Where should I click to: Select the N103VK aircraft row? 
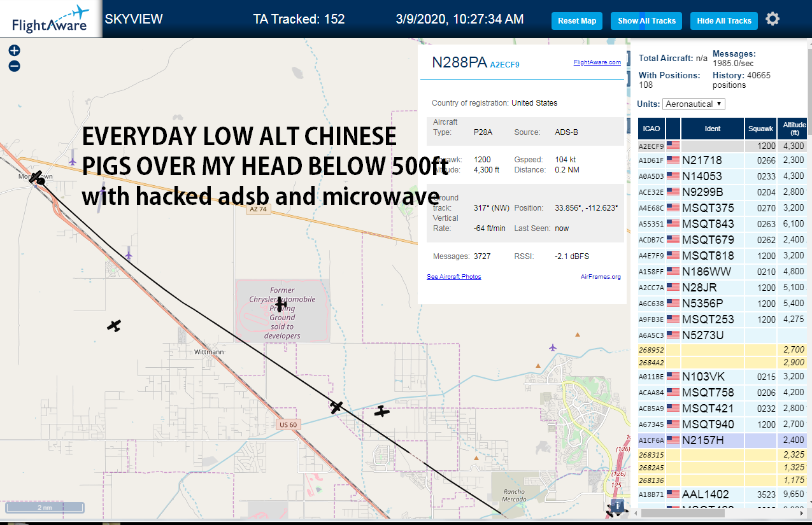pyautogui.click(x=723, y=376)
